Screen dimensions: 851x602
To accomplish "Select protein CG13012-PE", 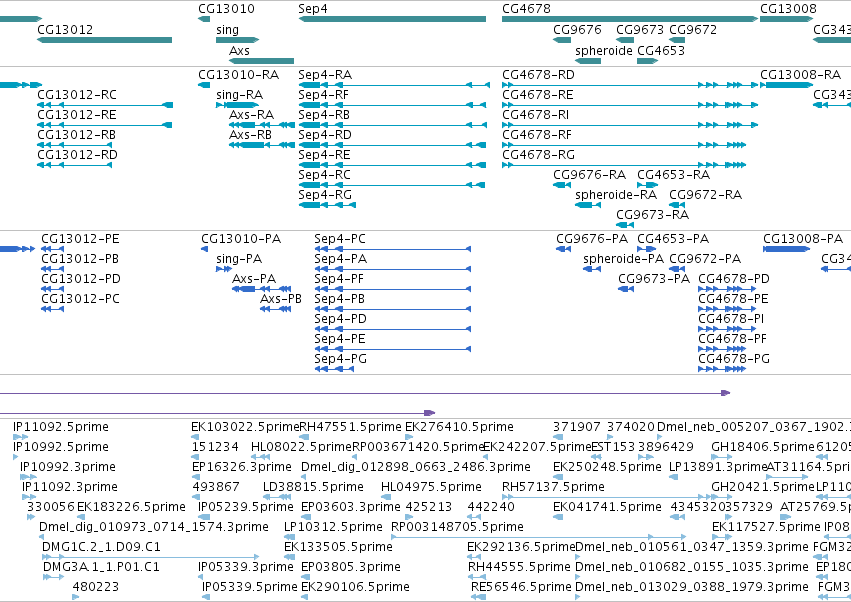I will coord(80,239).
